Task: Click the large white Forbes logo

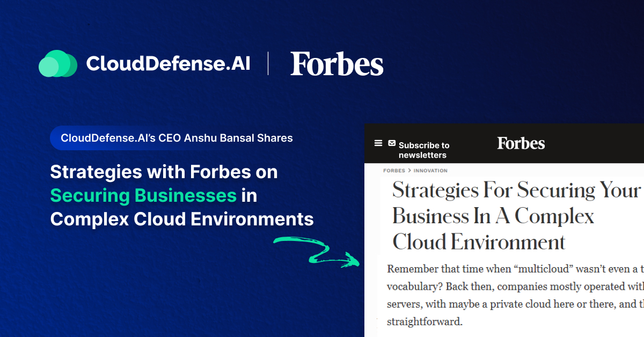Action: 337,64
